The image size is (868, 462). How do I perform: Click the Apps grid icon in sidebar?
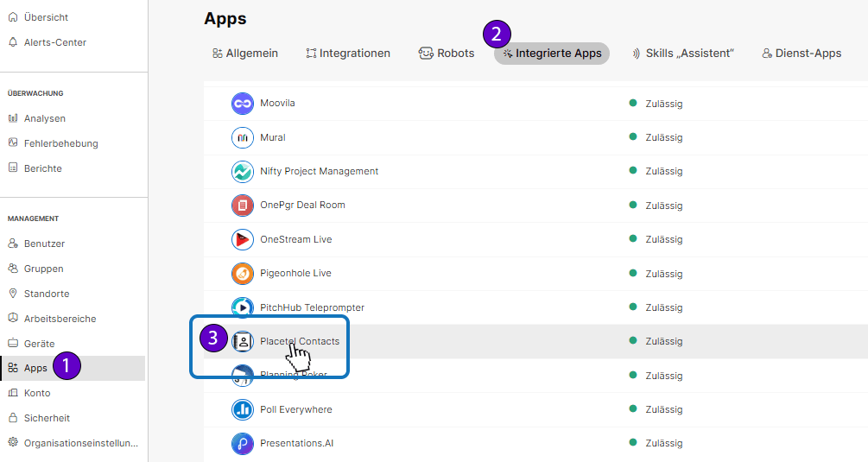click(x=13, y=368)
